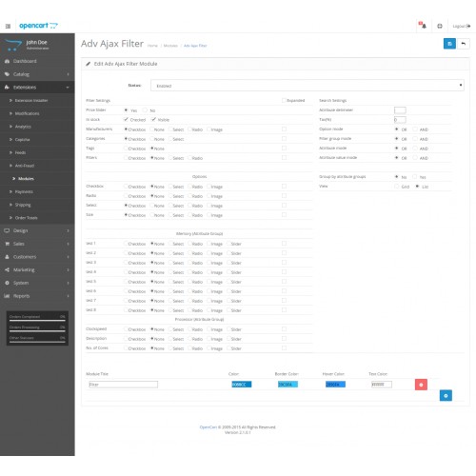Click the back arrow cancel icon

click(x=464, y=44)
